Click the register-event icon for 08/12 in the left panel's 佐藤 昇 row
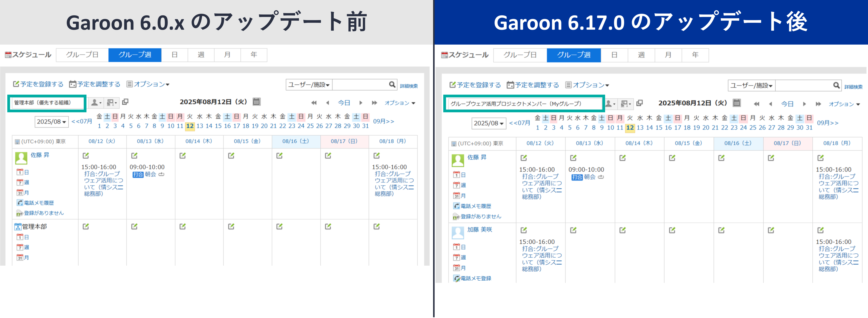Screen dimensions: 868x318 (x=86, y=156)
